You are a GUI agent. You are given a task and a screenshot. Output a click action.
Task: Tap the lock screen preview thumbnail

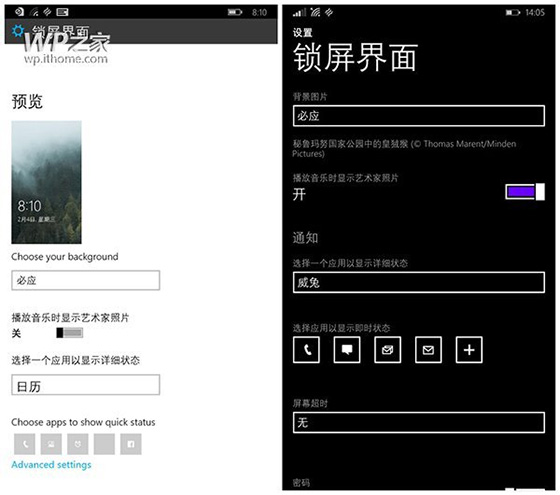click(x=46, y=182)
